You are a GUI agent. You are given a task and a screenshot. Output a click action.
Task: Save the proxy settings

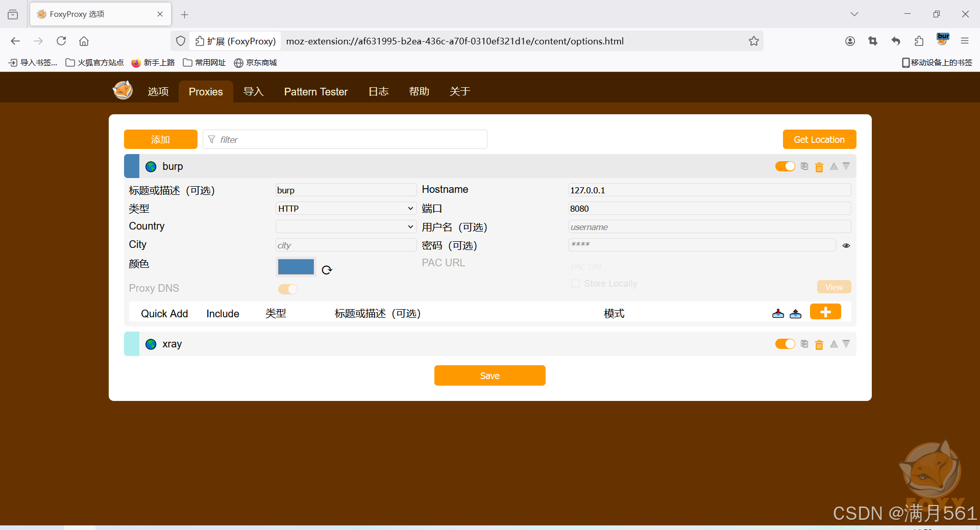[489, 375]
